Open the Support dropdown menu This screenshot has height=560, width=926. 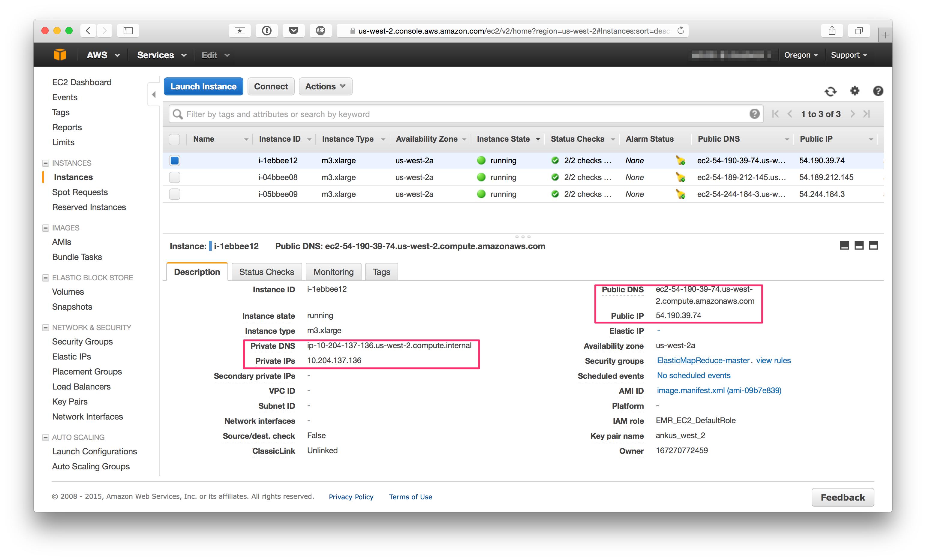[x=849, y=55]
